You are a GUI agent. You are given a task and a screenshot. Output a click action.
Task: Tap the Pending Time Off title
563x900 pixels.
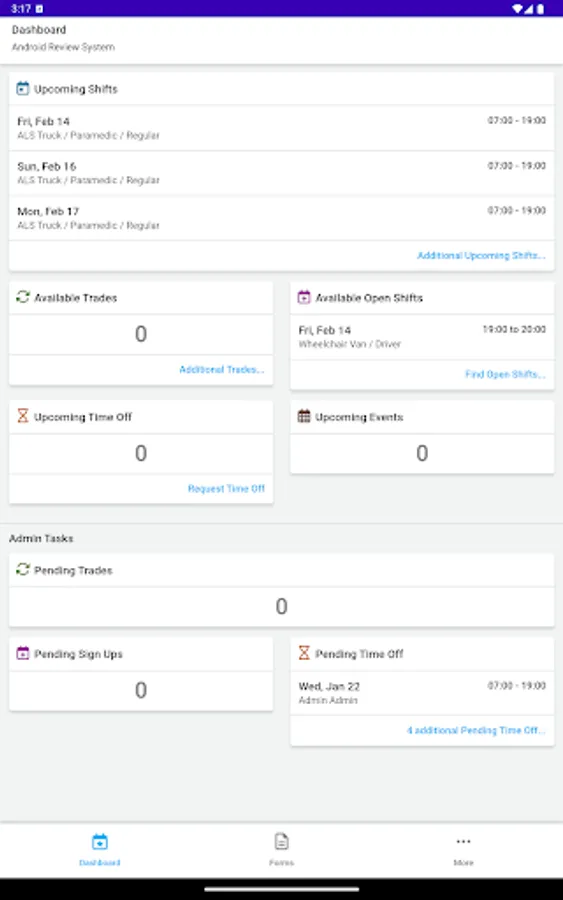359,654
